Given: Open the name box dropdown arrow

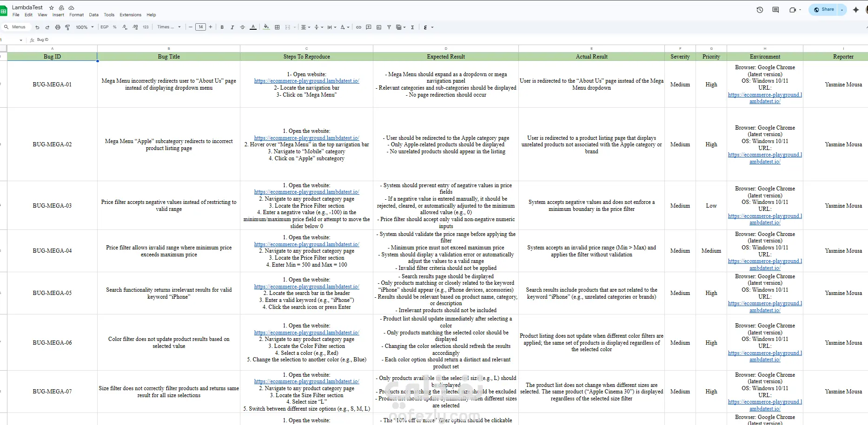Looking at the screenshot, I should 21,40.
